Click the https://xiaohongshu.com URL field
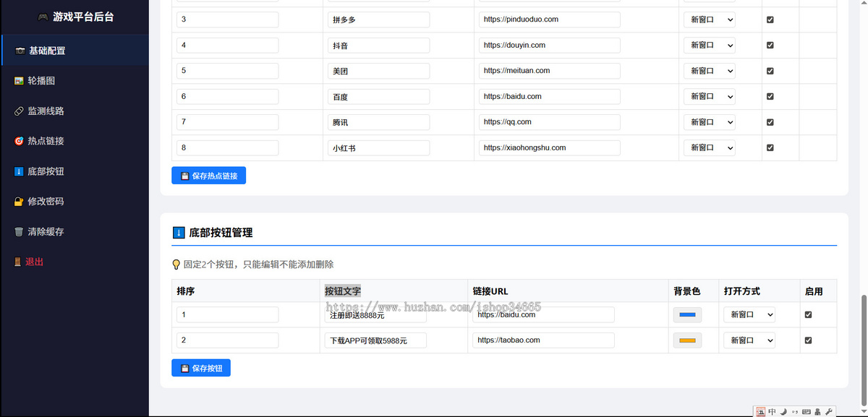 pyautogui.click(x=550, y=147)
